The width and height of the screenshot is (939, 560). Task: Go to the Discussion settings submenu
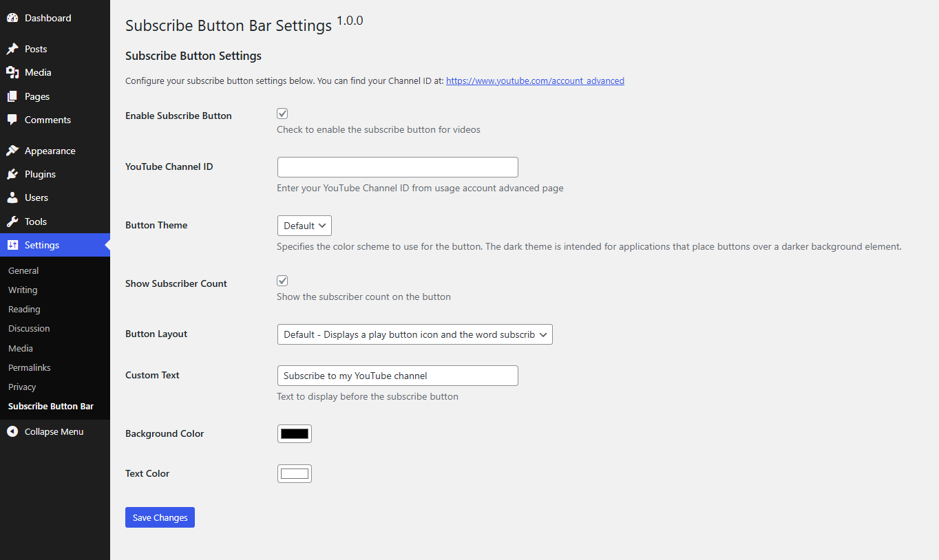[29, 328]
